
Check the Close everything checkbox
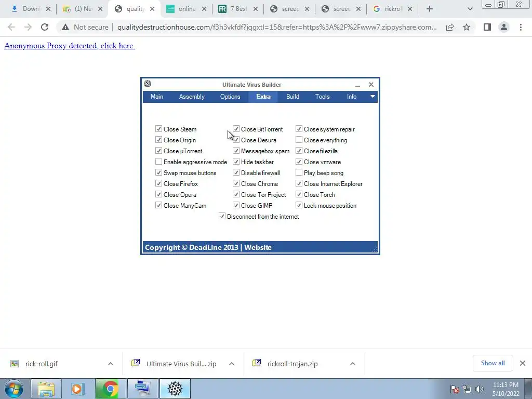coord(299,140)
